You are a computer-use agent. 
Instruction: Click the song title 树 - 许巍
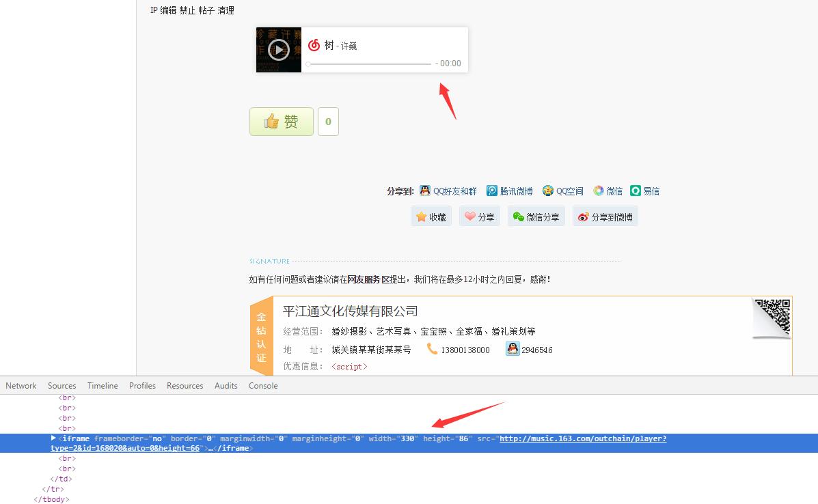(x=340, y=46)
